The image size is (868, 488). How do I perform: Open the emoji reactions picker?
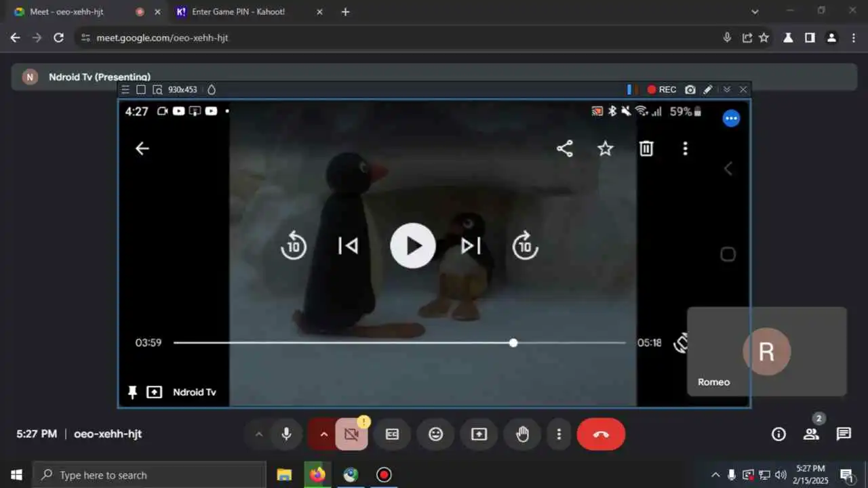(435, 434)
